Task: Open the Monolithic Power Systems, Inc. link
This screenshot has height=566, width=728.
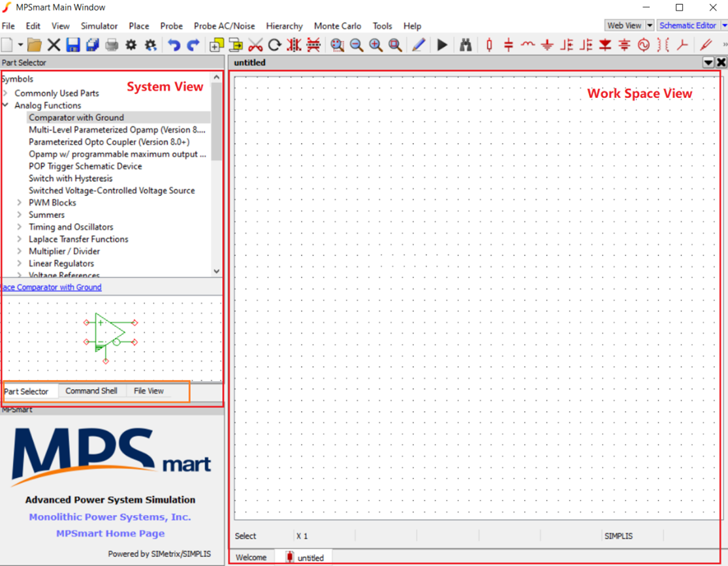Action: point(110,517)
